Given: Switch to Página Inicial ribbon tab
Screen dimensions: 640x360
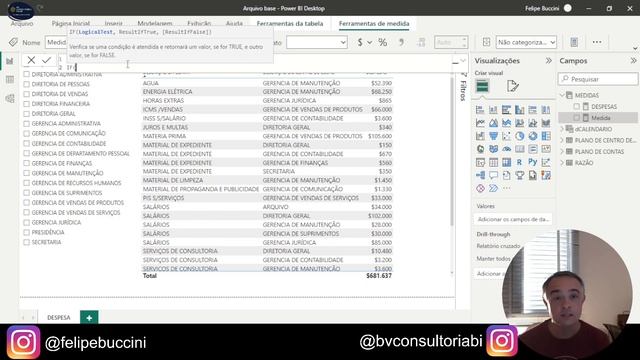Looking at the screenshot, I should (x=71, y=24).
